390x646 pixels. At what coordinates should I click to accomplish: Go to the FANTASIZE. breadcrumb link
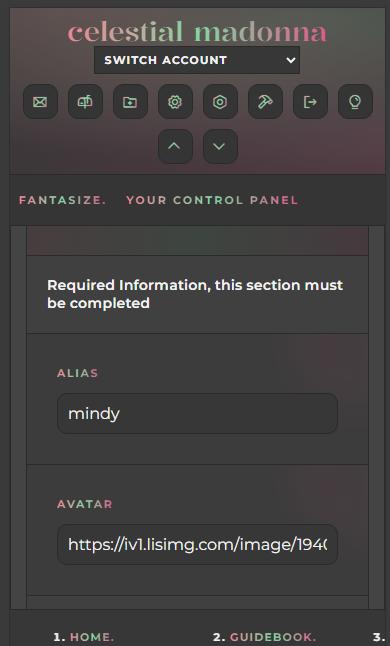[63, 200]
